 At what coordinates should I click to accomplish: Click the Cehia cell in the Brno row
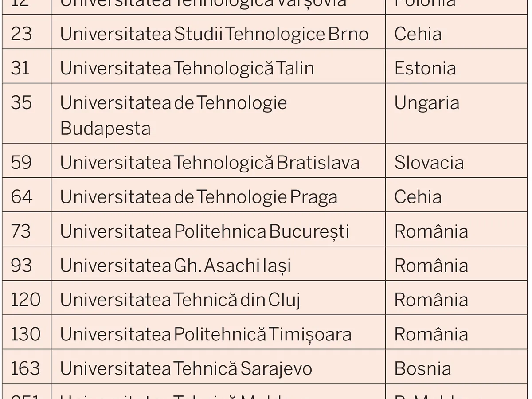pyautogui.click(x=418, y=34)
